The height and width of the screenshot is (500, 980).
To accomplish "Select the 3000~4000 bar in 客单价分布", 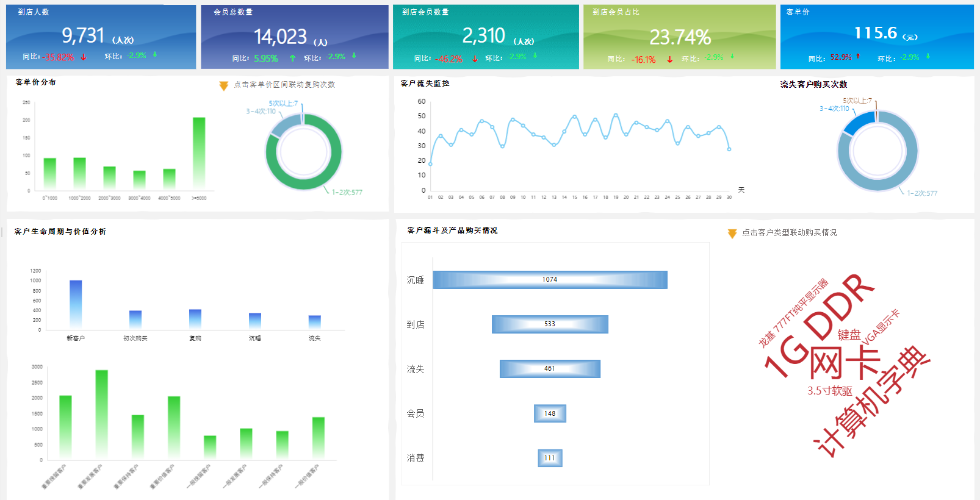I will (139, 179).
